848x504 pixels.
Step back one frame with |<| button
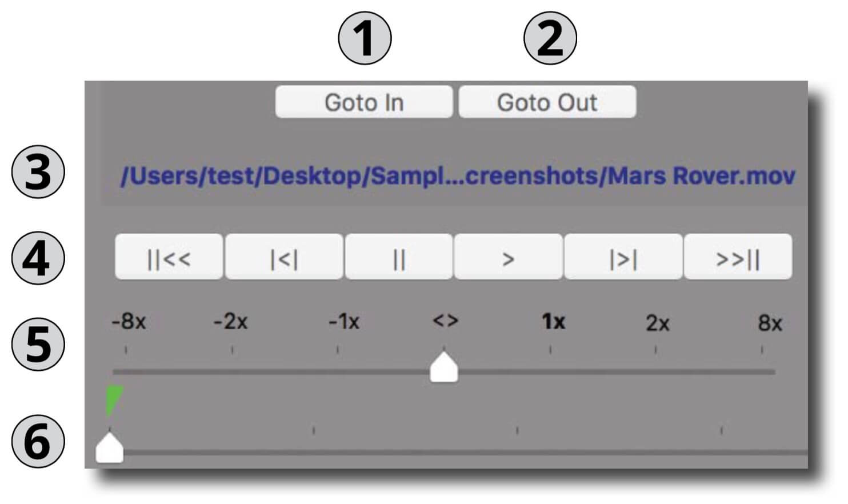click(284, 257)
